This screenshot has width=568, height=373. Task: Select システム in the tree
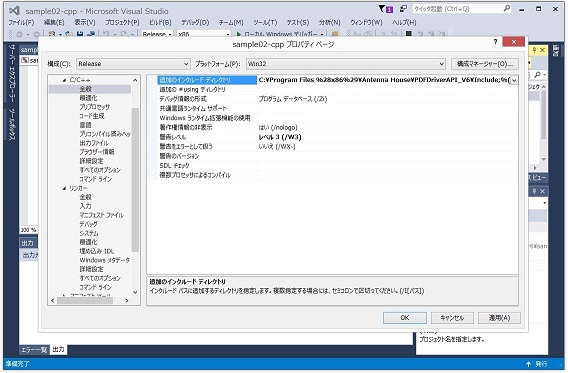click(x=89, y=233)
